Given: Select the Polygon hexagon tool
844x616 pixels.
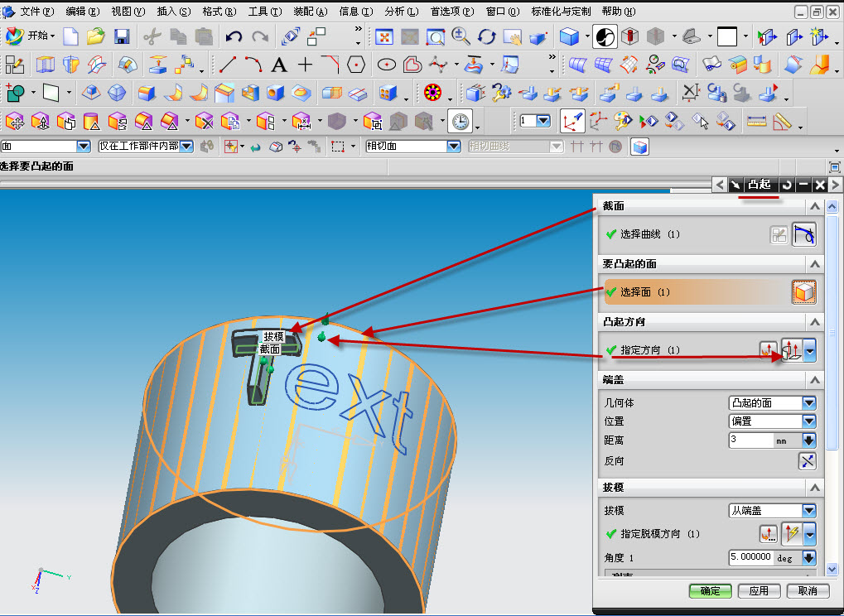Looking at the screenshot, I should pyautogui.click(x=356, y=65).
